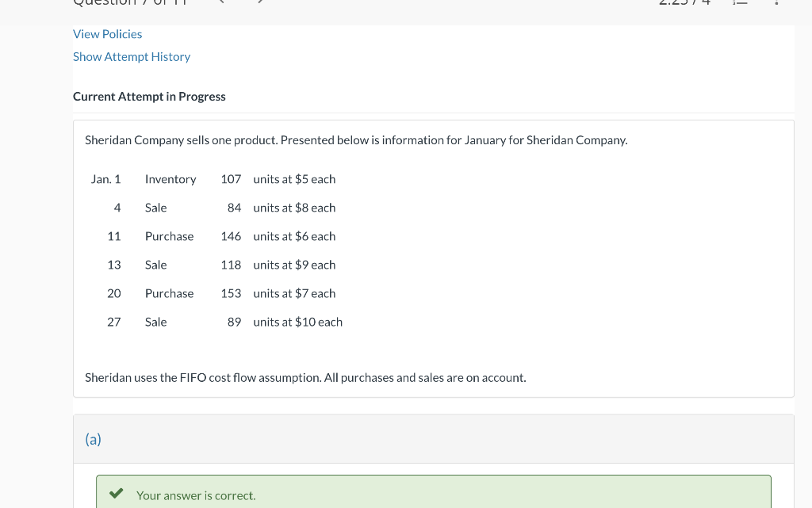The image size is (812, 508).
Task: Go to the previous question arrow
Action: [223, 2]
